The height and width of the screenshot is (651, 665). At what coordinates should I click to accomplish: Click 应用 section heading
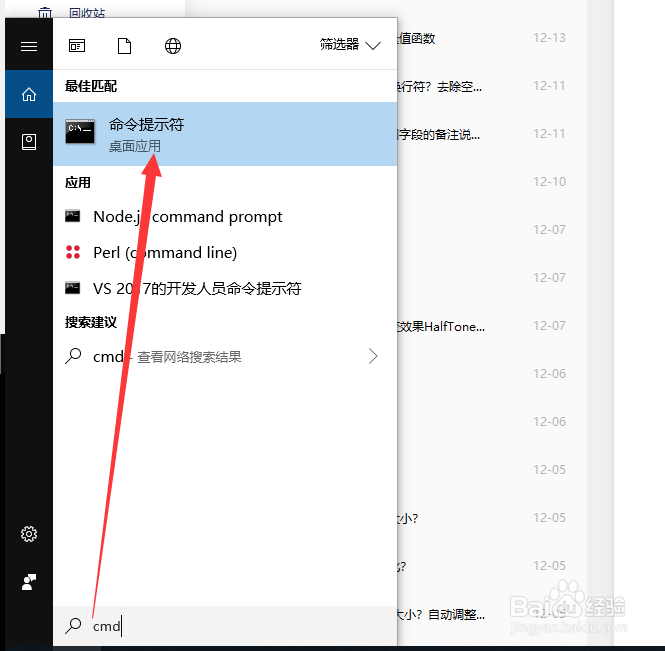(x=78, y=182)
